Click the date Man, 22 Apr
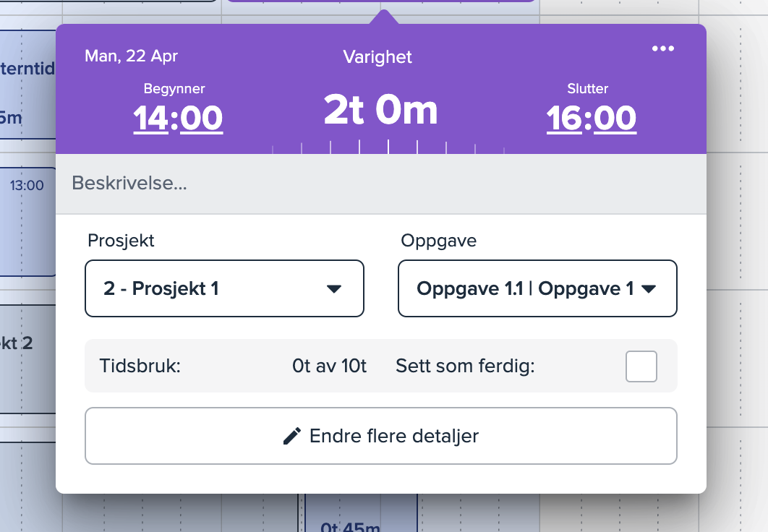The height and width of the screenshot is (532, 768). click(x=131, y=56)
